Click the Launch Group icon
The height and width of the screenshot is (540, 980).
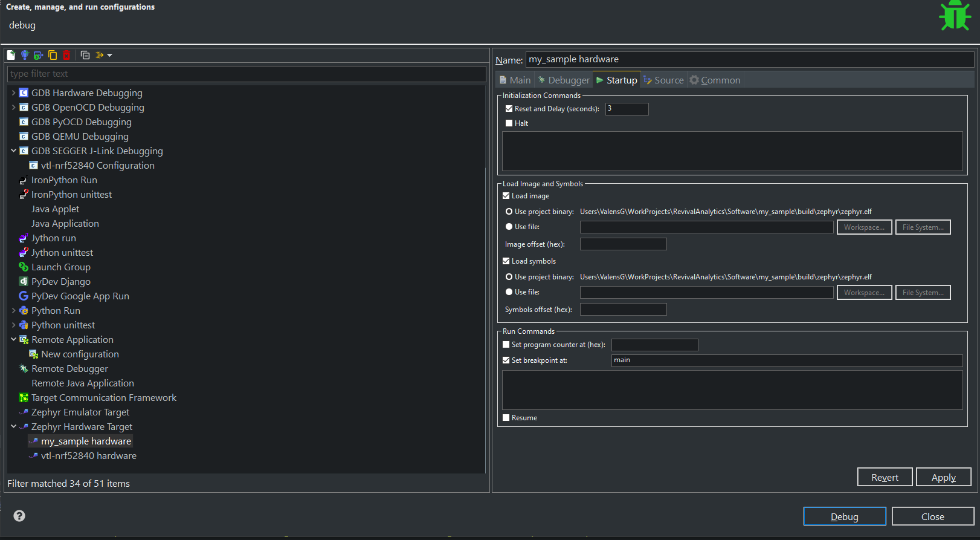click(24, 267)
